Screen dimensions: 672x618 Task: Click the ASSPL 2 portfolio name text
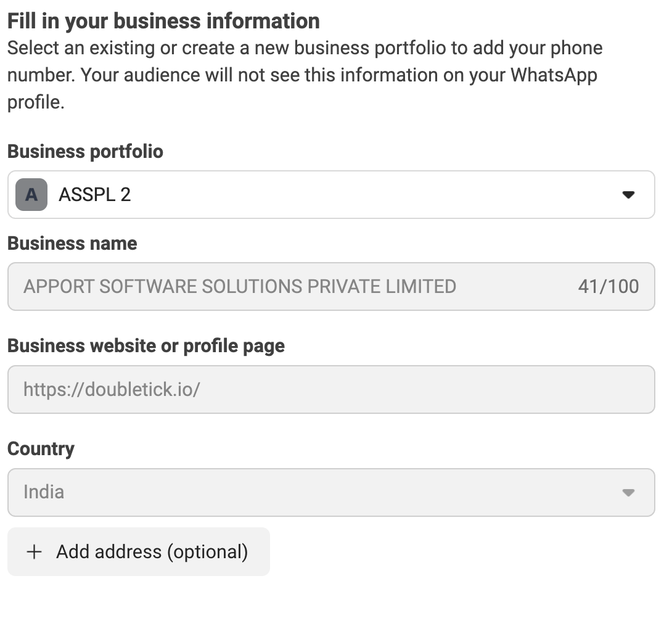[x=94, y=195]
